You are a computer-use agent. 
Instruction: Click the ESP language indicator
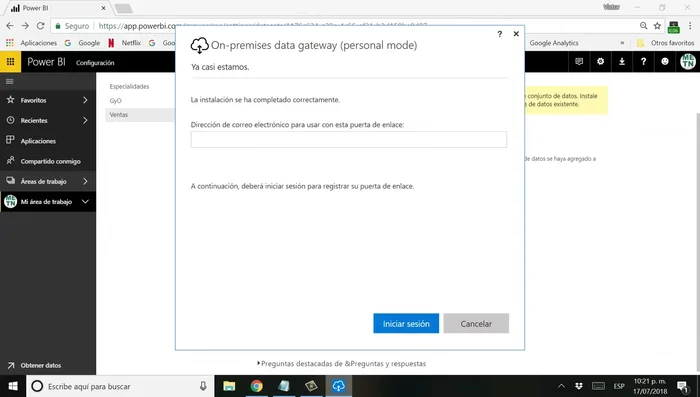[x=619, y=386]
